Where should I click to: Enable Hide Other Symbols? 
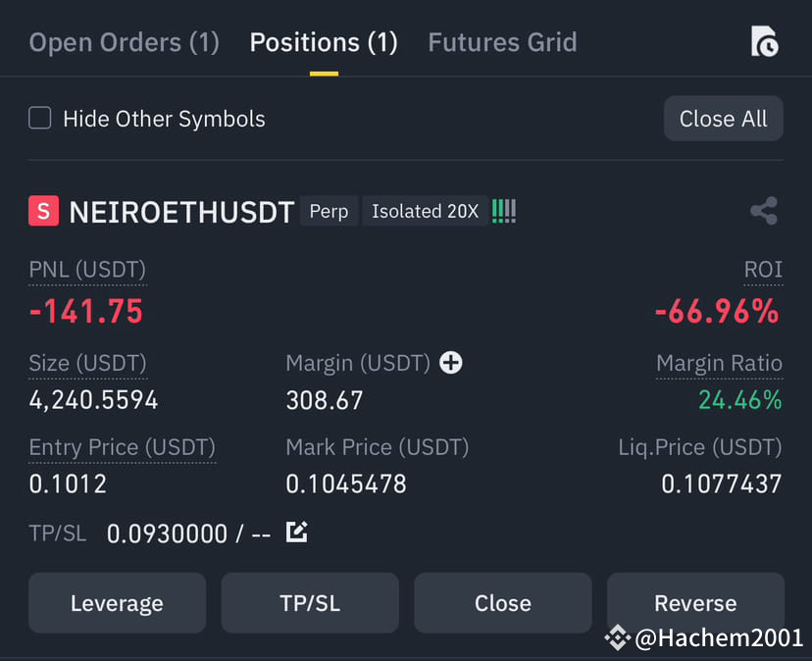(x=39, y=118)
